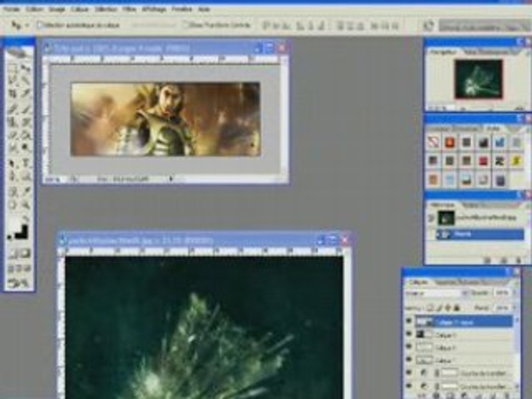The height and width of the screenshot is (399, 532).
Task: Select the Blur tool
Action: click(x=12, y=147)
